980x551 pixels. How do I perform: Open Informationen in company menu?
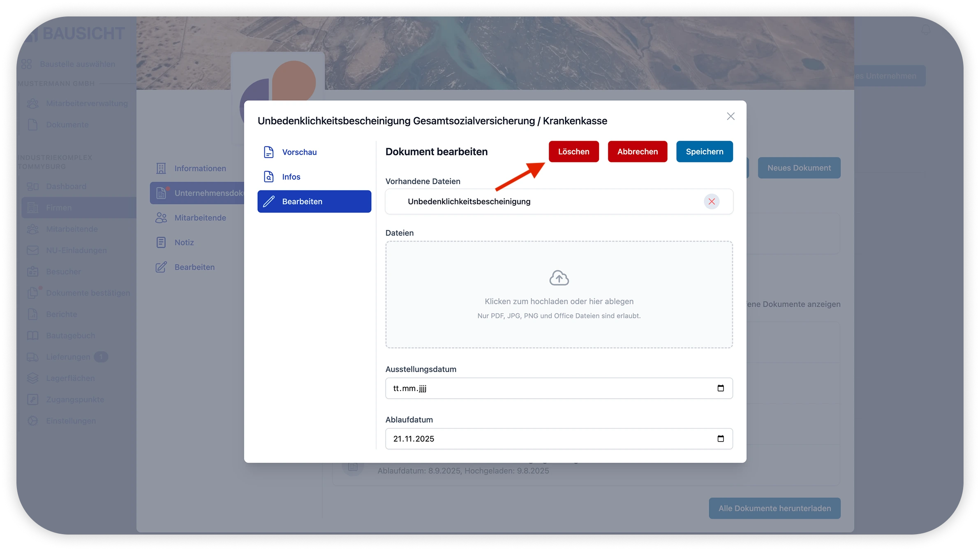[200, 168]
